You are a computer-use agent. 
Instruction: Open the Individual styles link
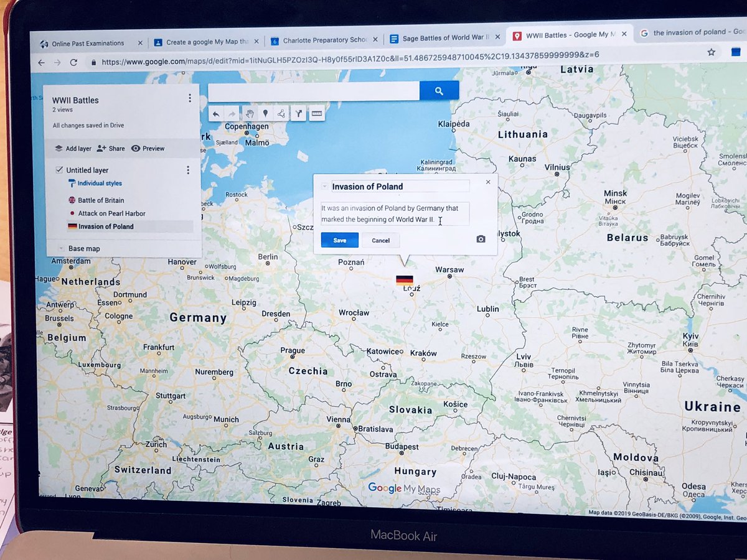pyautogui.click(x=100, y=184)
